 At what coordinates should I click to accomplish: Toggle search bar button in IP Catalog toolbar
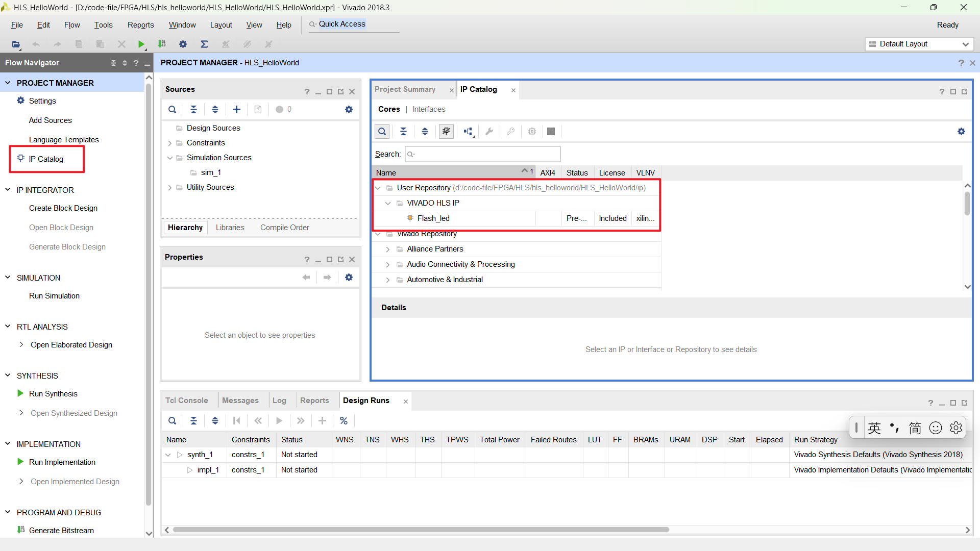tap(382, 131)
